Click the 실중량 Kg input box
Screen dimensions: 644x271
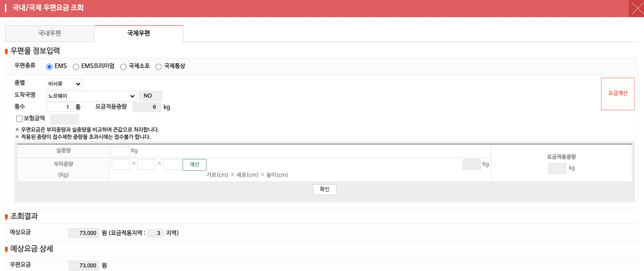tap(120, 151)
